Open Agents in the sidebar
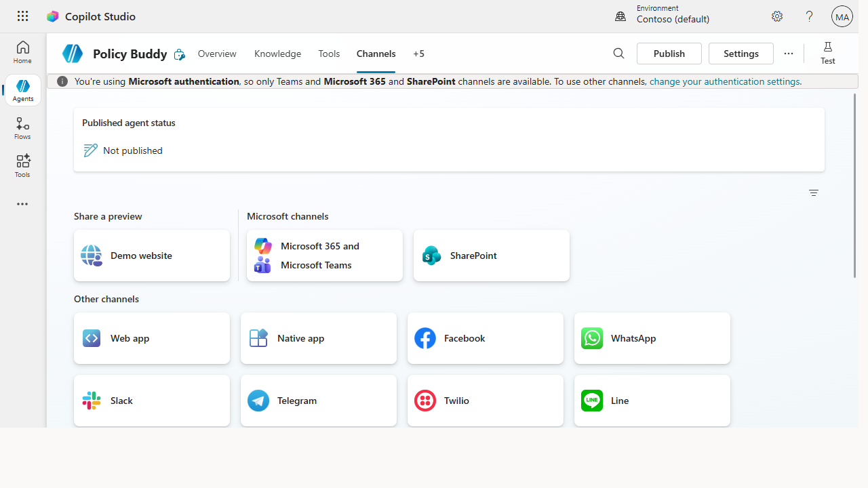 pos(22,90)
